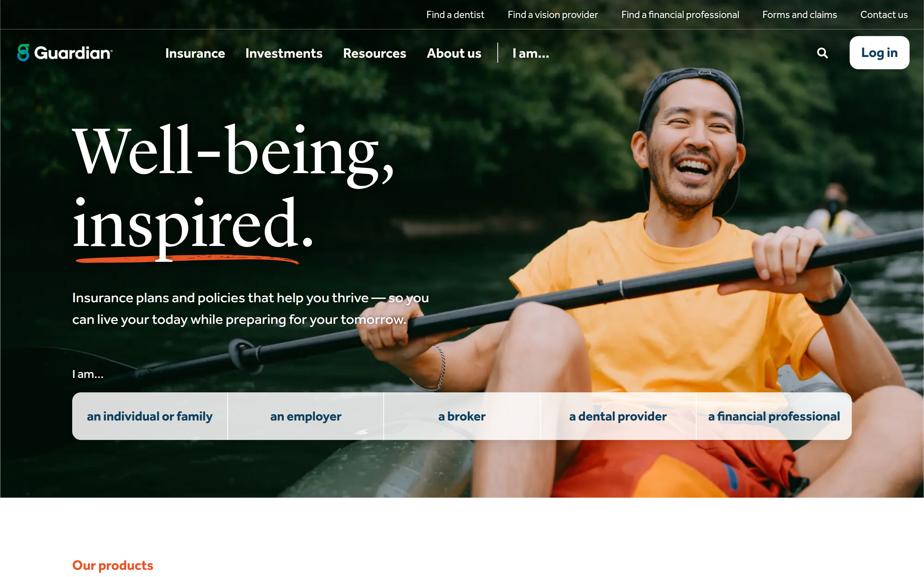Select the an employer option
Viewport: 924px width, 577px height.
pos(306,416)
